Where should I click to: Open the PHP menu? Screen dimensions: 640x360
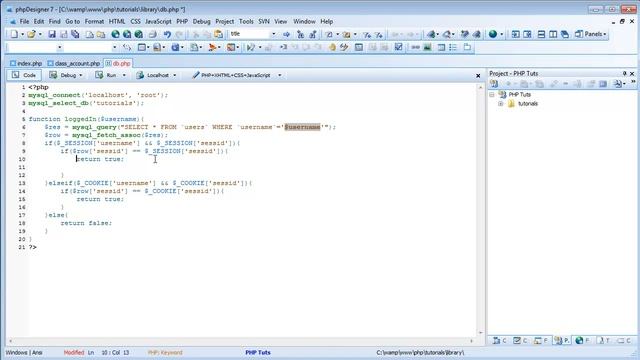point(182,22)
